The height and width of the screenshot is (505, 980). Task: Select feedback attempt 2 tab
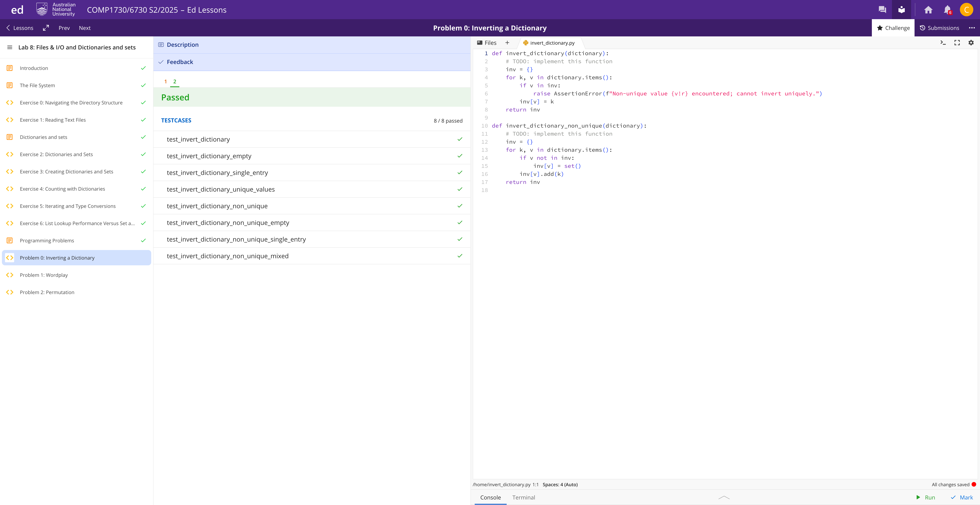(x=175, y=81)
